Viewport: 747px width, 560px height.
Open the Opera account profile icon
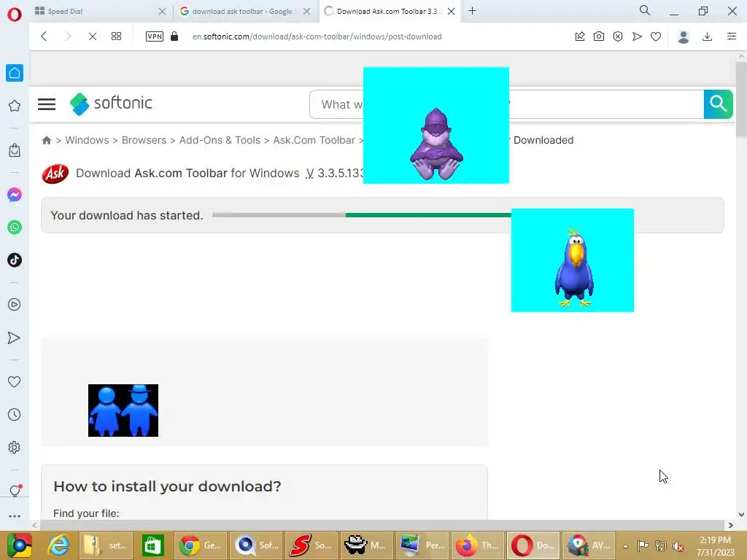pos(684,36)
